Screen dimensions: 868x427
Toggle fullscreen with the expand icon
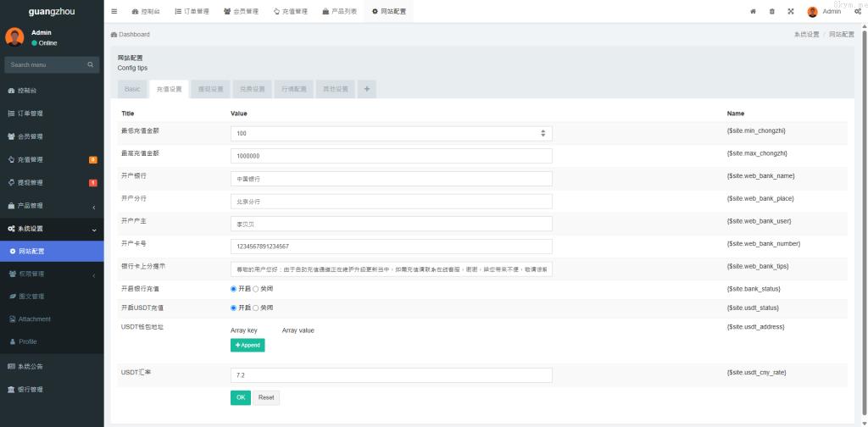click(x=790, y=11)
